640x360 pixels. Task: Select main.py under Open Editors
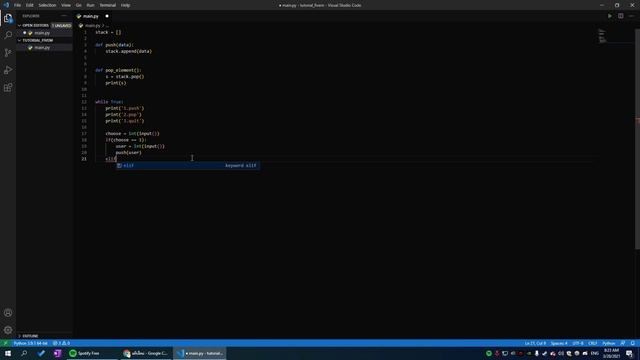(x=42, y=33)
